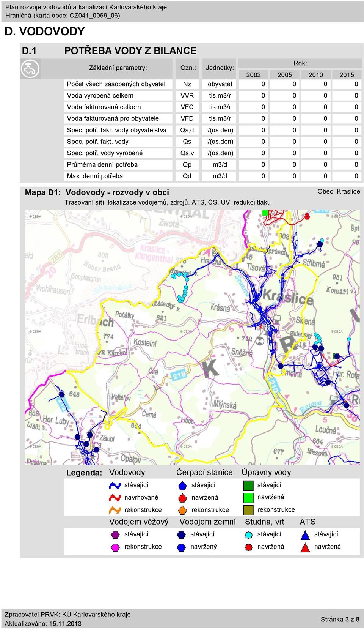Image resolution: width=364 pixels, height=629 pixels.
Task: Click the 'Rok:' header above years
Action: click(x=300, y=63)
